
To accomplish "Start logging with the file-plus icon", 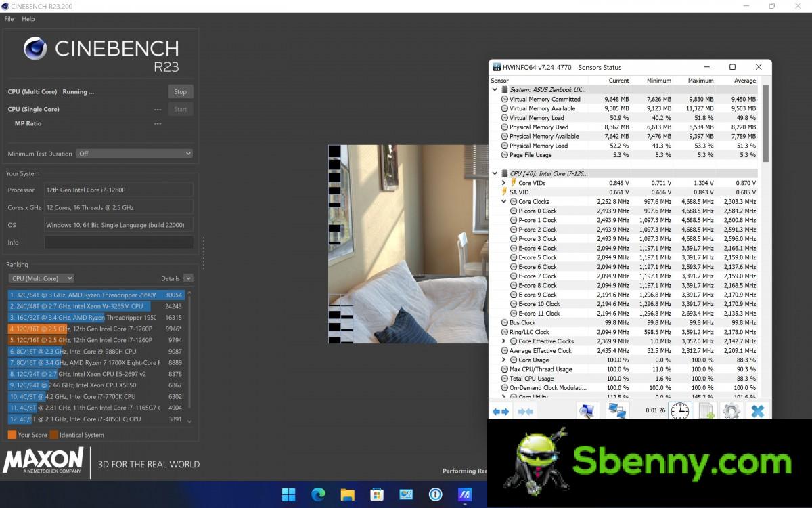I will 706,411.
